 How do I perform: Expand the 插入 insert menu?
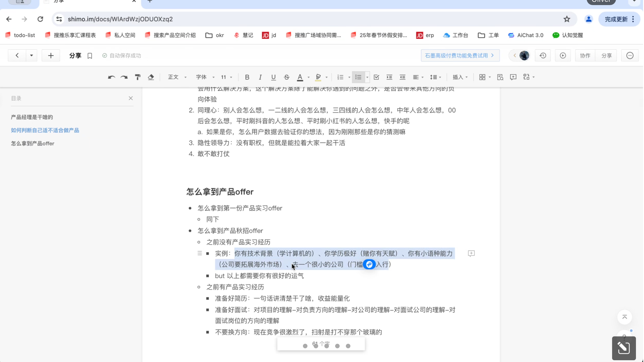point(460,77)
